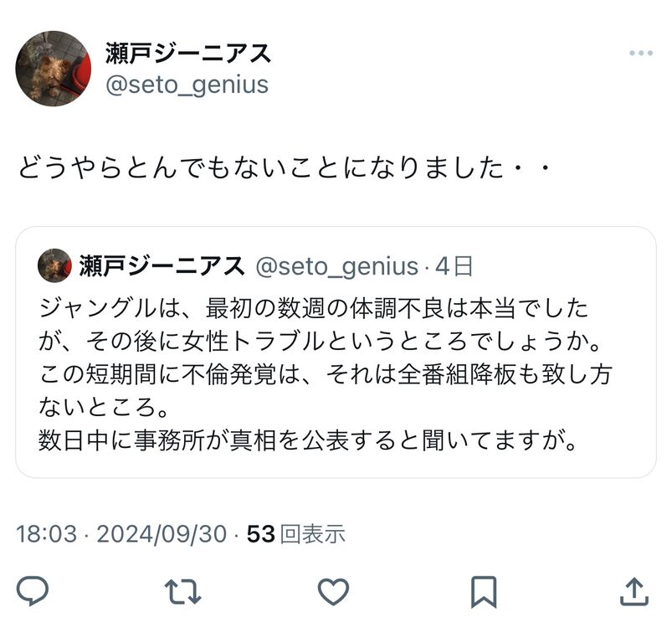Click the top @seto_genius handle
The height and width of the screenshot is (643, 672).
(187, 85)
